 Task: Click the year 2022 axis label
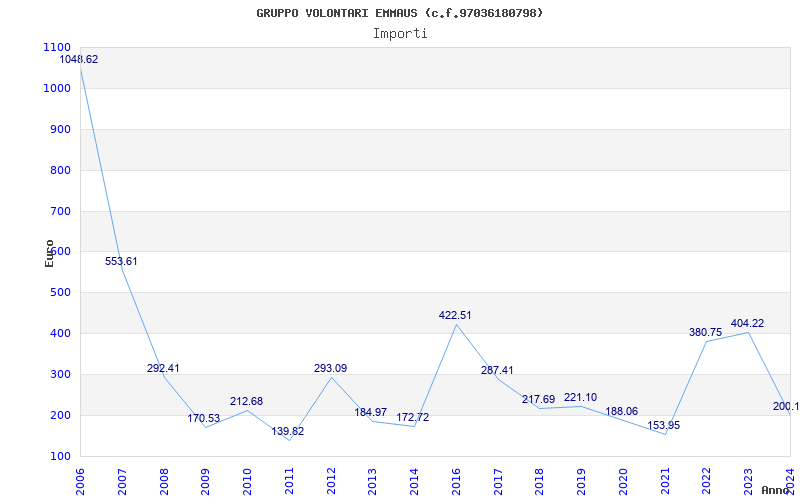pyautogui.click(x=706, y=480)
